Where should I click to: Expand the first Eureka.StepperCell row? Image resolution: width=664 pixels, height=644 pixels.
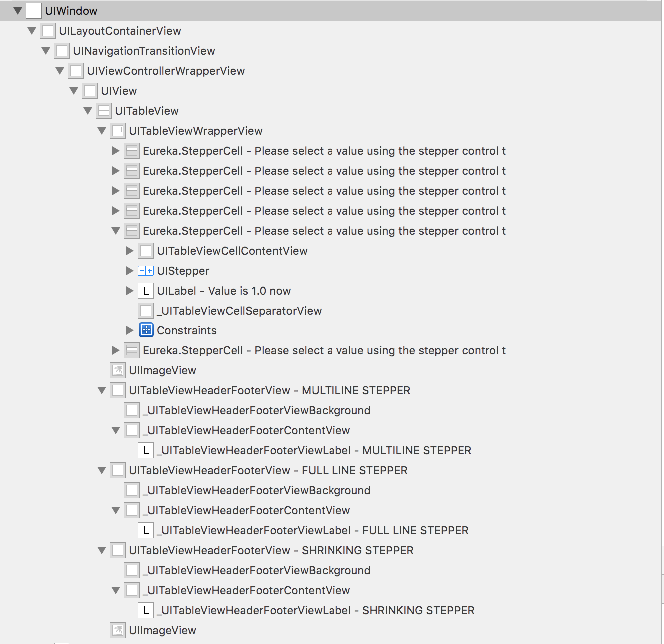[115, 151]
